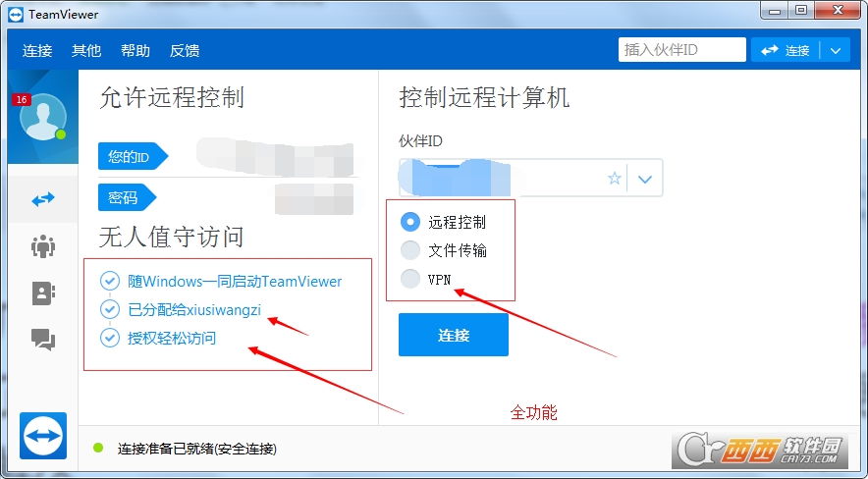Image resolution: width=868 pixels, height=479 pixels.
Task: Maximize the TeamViewer window
Action: click(801, 11)
